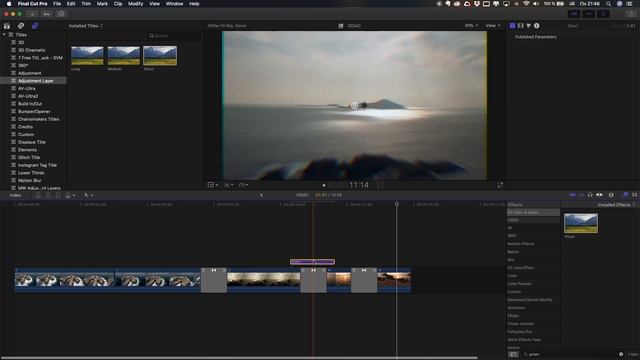Select the Medium adjustment layer thumbnail
Viewport: 640px width, 360px height.
coord(124,56)
